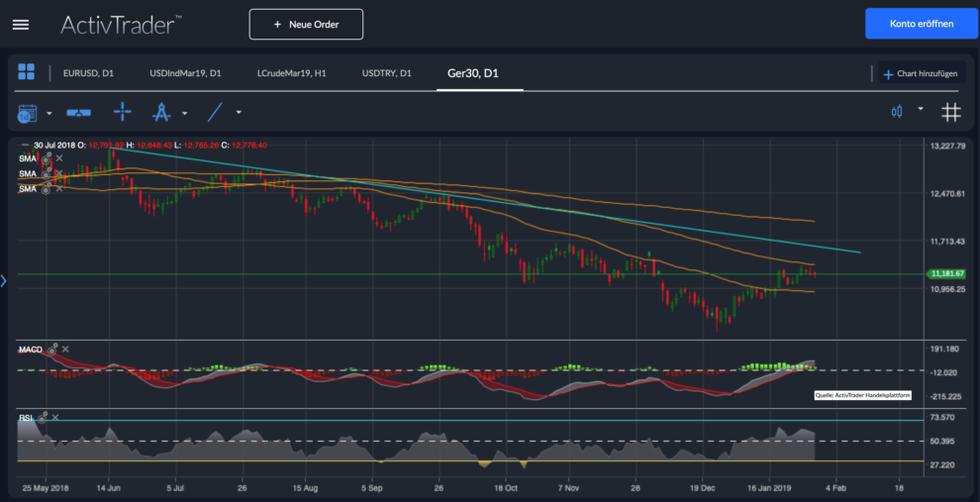Click the 10,956.25 price axis label
Image resolution: width=980 pixels, height=502 pixels.
(x=948, y=289)
